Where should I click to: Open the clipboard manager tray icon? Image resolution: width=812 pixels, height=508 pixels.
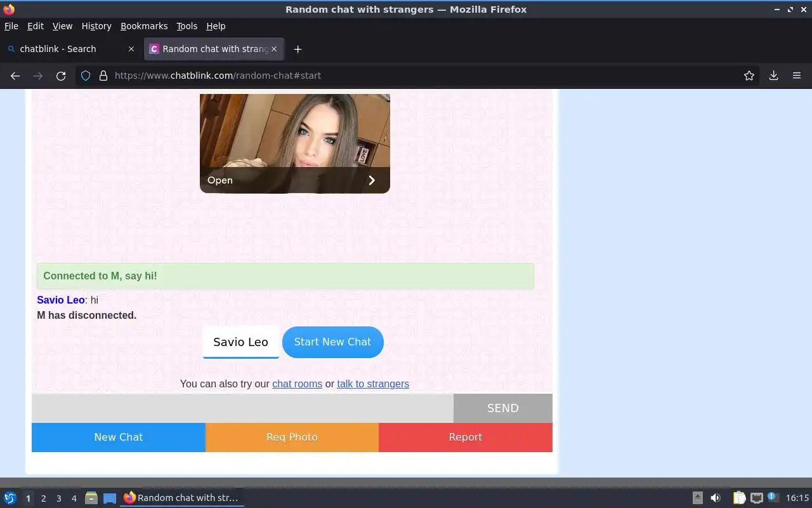click(739, 498)
